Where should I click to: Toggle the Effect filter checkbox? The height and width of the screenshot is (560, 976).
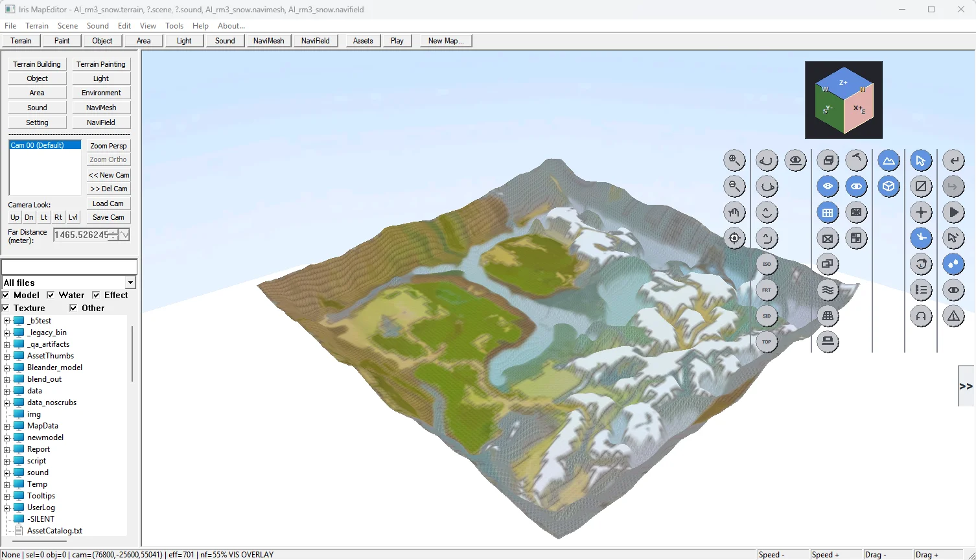(x=96, y=295)
